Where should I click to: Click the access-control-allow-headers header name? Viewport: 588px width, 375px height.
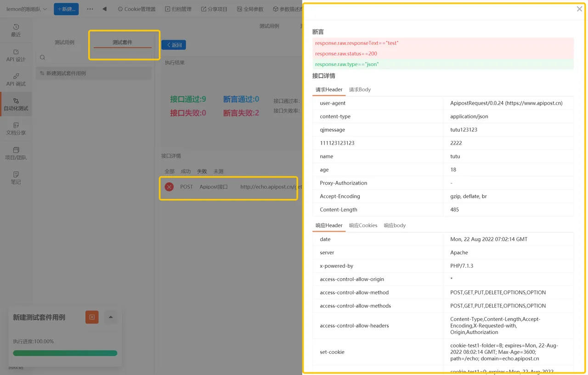coord(354,326)
